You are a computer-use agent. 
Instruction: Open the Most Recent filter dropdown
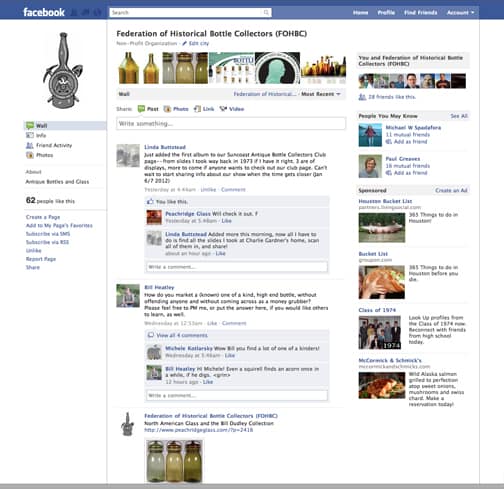click(321, 94)
